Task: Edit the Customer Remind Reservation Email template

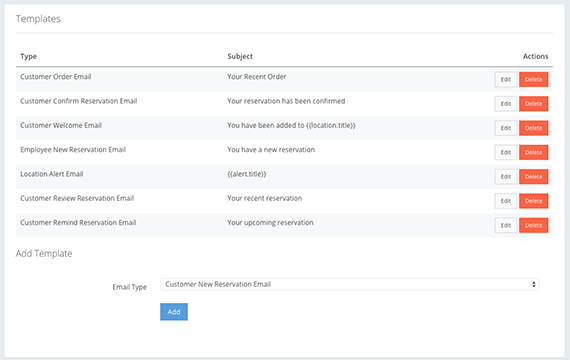Action: pos(506,225)
